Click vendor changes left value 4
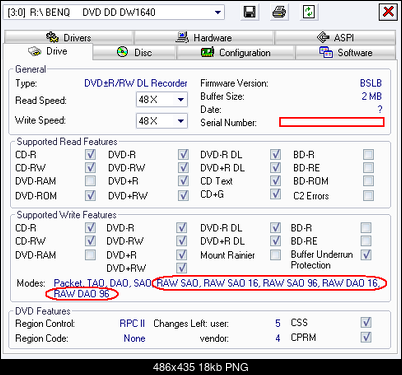This screenshot has width=402, height=375. pos(278,338)
